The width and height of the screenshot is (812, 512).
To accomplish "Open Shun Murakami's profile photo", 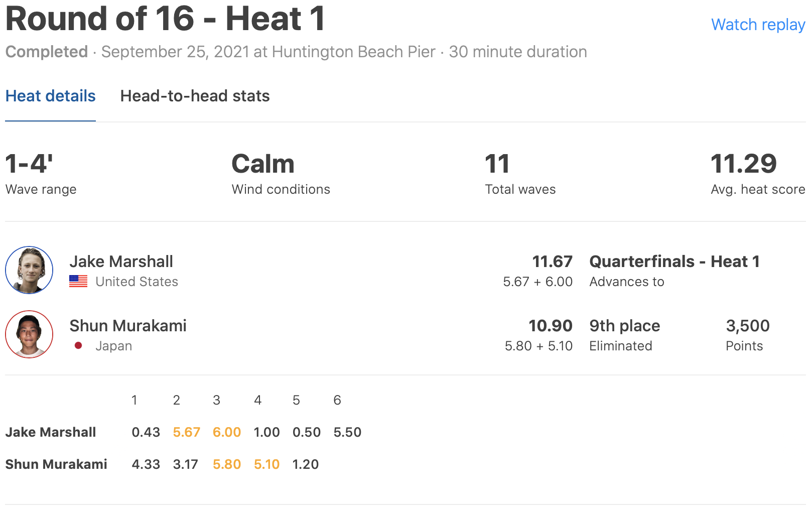I will click(x=29, y=334).
